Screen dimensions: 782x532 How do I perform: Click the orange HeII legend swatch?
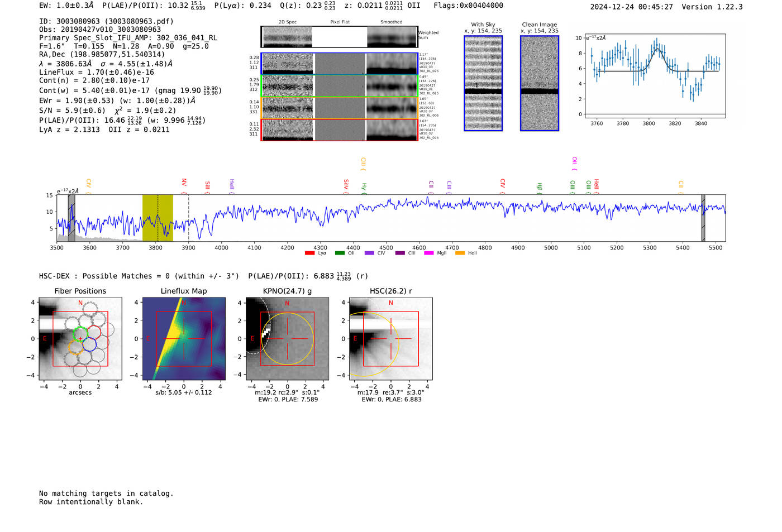(x=460, y=253)
